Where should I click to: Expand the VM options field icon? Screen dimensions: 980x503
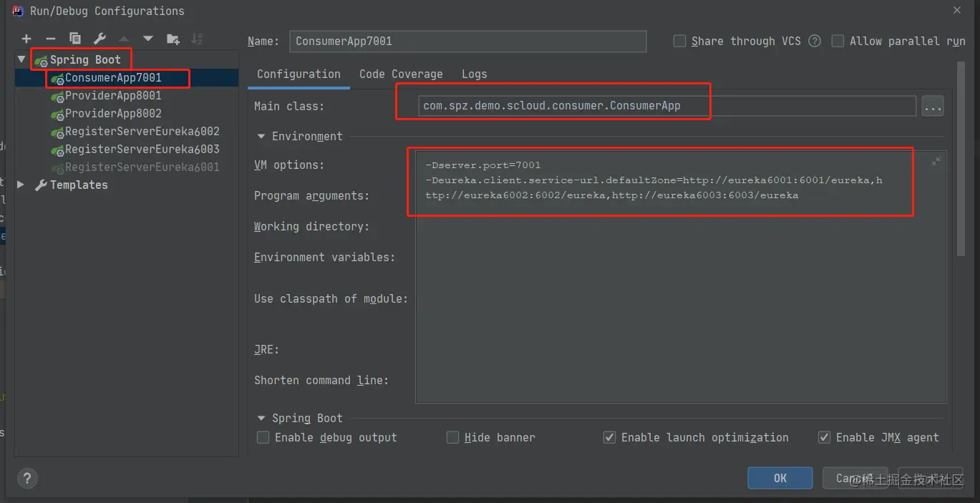click(x=936, y=162)
